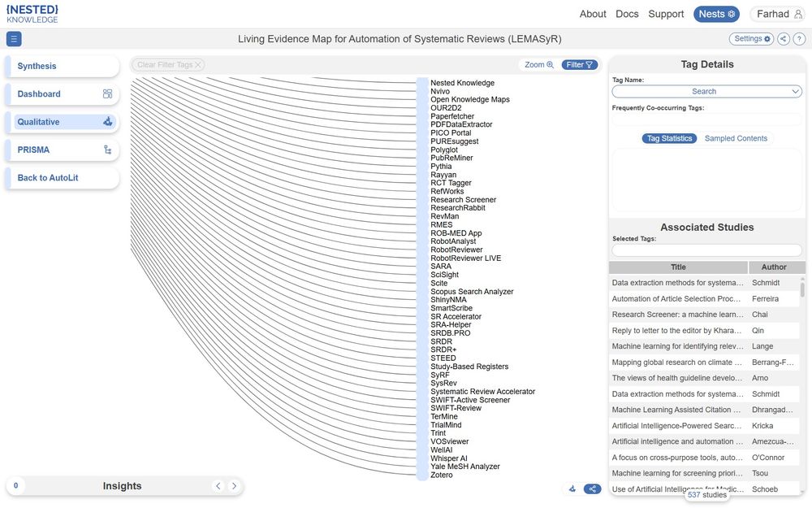812x508 pixels.
Task: Click the Nested Knowledge logo
Action: pos(32,14)
